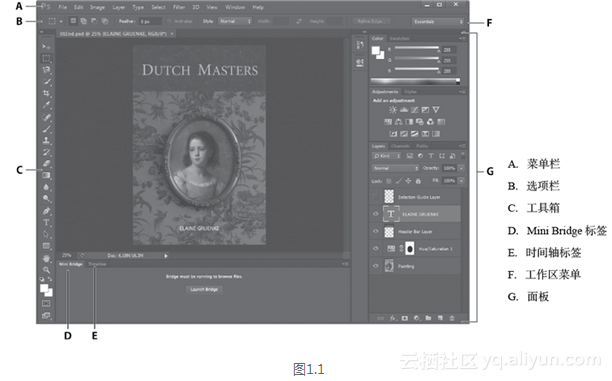Toggle the Anti-alias checkbox

point(169,21)
